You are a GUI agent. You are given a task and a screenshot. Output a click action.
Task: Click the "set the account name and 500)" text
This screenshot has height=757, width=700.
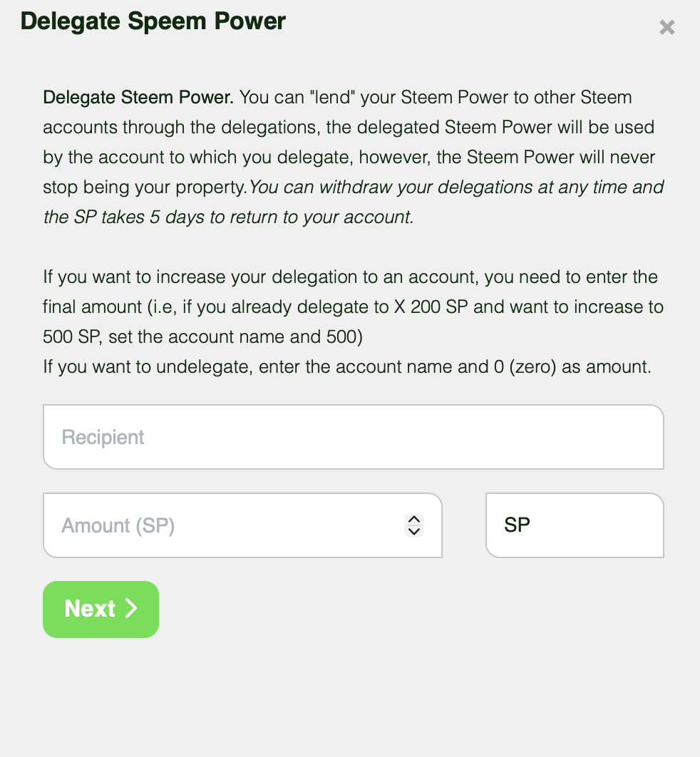tap(235, 337)
